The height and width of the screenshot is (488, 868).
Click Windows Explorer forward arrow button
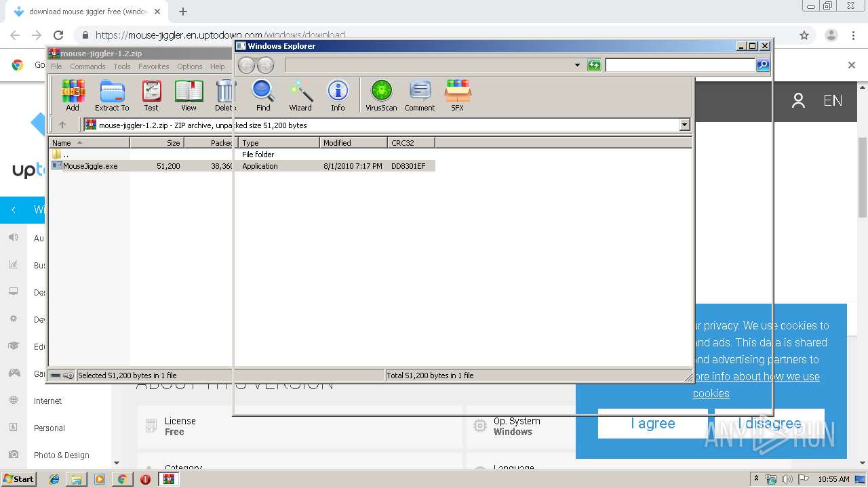pos(265,65)
